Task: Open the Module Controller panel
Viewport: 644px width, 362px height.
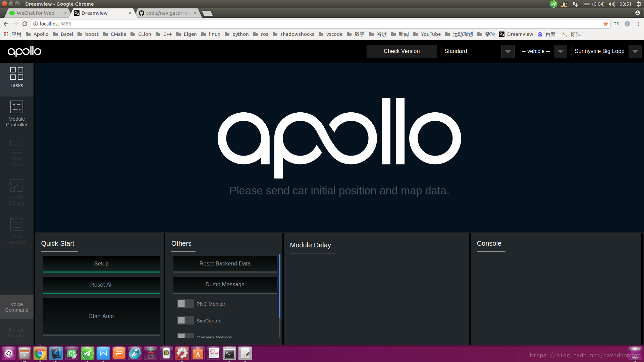Action: pos(17,114)
